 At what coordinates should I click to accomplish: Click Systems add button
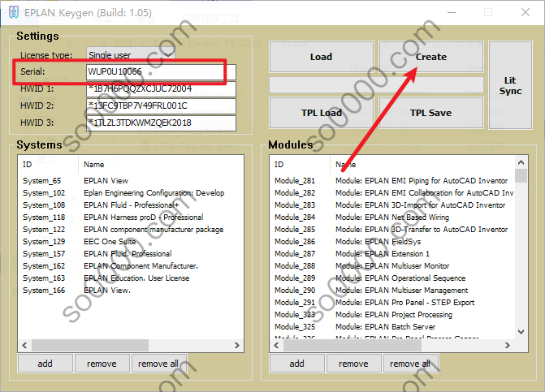[x=45, y=364]
